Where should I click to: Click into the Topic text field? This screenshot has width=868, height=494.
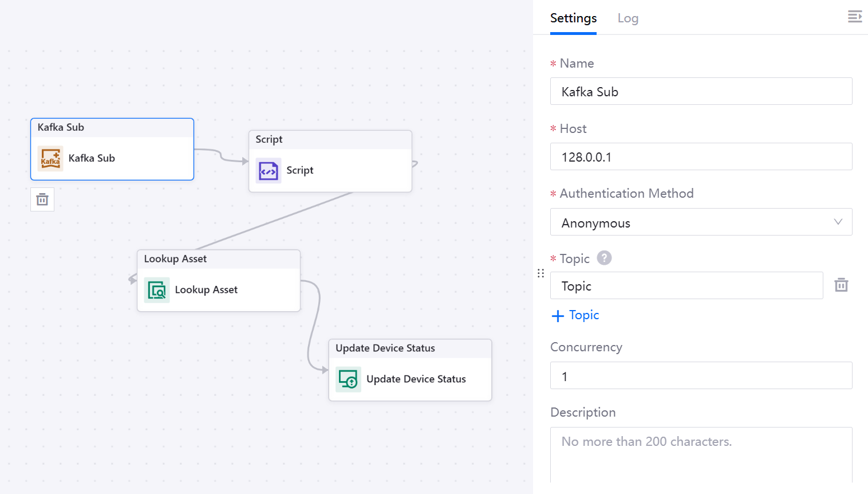coord(686,286)
